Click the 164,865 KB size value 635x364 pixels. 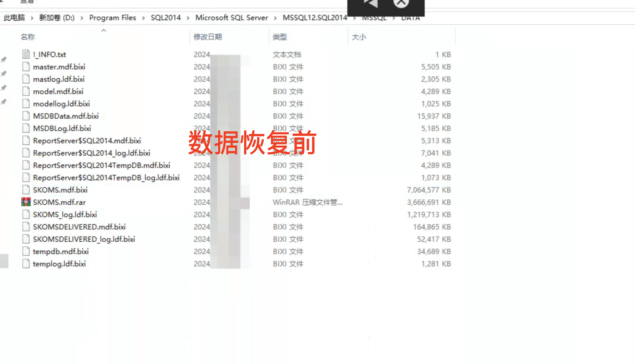[432, 227]
